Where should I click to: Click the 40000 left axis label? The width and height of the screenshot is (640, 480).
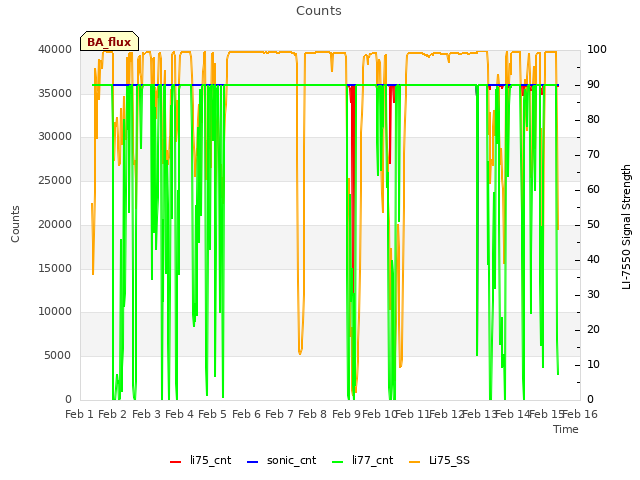[55, 49]
